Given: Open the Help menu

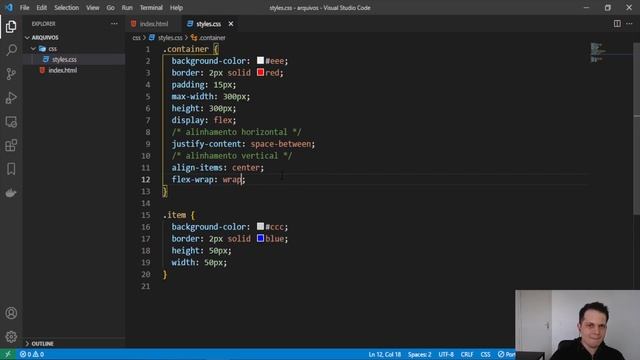Looking at the screenshot, I should (176, 8).
